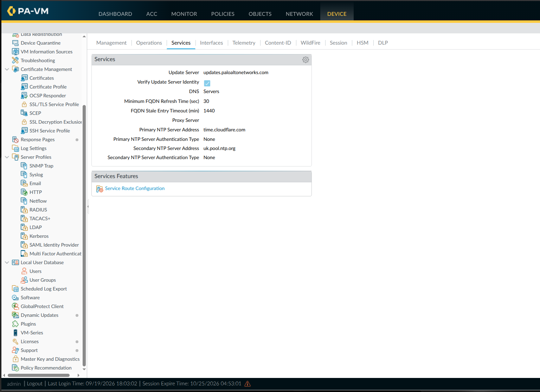540x392 pixels.
Task: Click the Master Key and Diagnostics icon
Action: pos(15,359)
